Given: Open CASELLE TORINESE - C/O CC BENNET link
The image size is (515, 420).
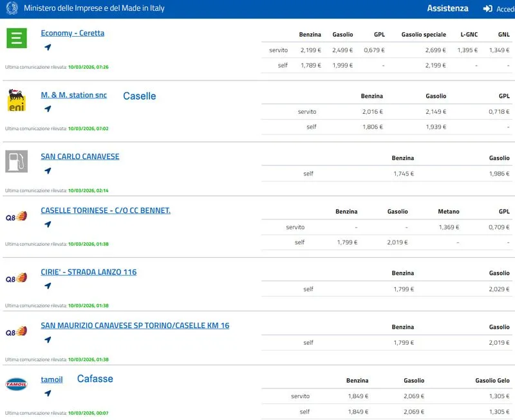Looking at the screenshot, I should pos(106,210).
